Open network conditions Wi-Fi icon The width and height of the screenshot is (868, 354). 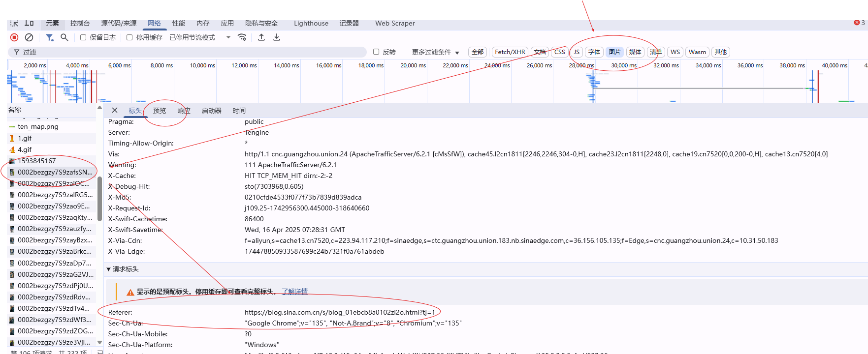pyautogui.click(x=242, y=37)
